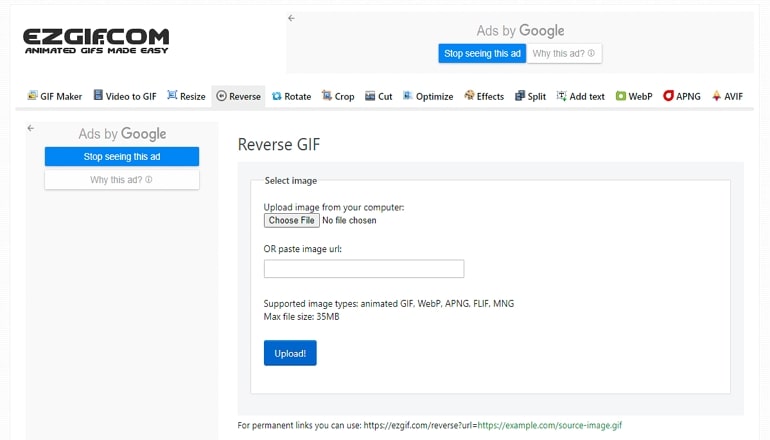Click the info icon in sidebar Why this ad
Image resolution: width=770 pixels, height=440 pixels.
point(149,180)
